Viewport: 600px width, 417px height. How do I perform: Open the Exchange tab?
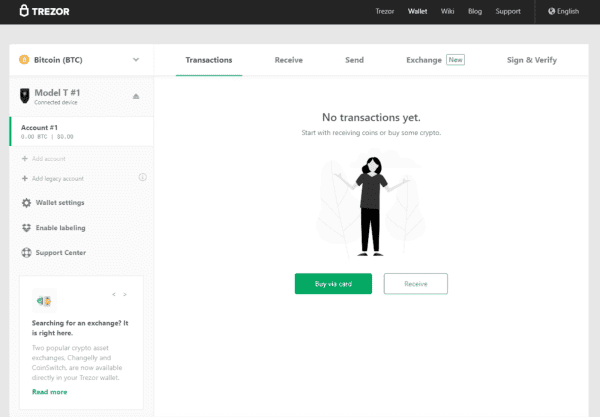pos(424,60)
